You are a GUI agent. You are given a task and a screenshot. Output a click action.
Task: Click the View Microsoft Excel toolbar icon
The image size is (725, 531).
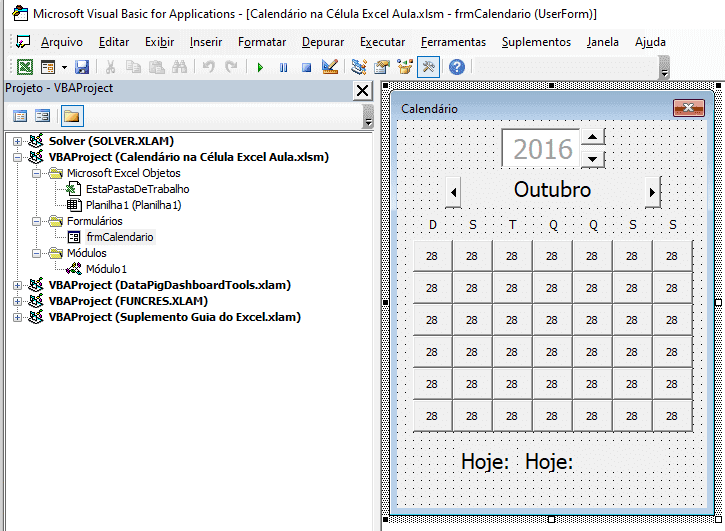(x=25, y=67)
